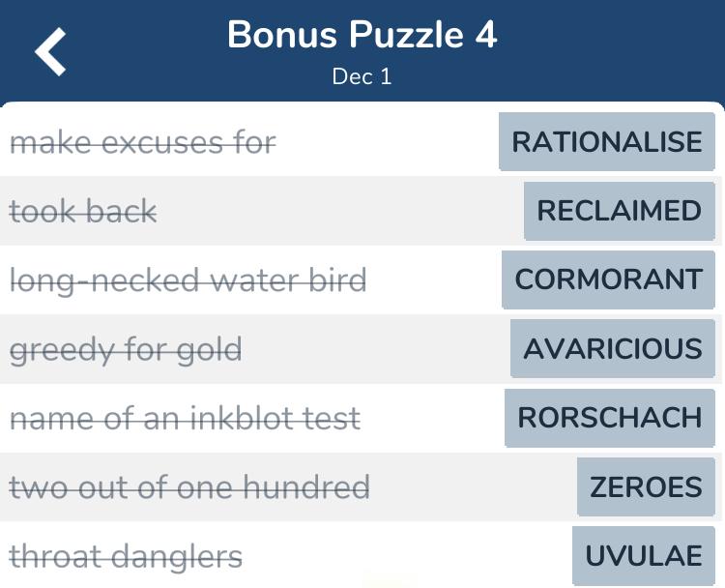Tap the empty area of the ZEROES row
Image resolution: width=725 pixels, height=588 pixels.
tap(472, 487)
